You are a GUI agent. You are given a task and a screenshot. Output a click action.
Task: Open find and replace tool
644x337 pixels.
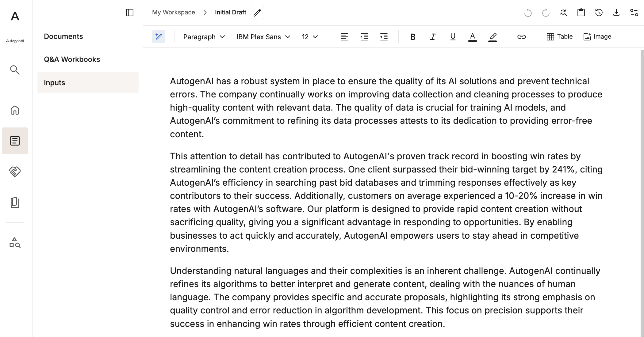tap(563, 13)
